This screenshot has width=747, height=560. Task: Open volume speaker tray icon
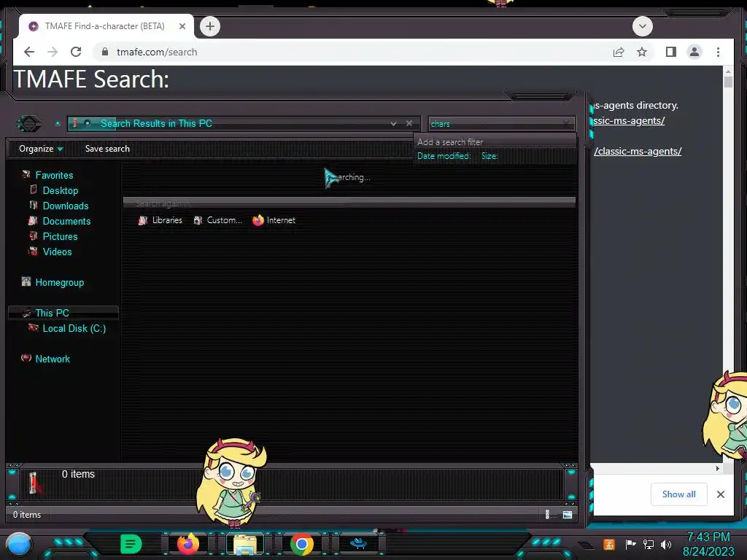point(666,544)
